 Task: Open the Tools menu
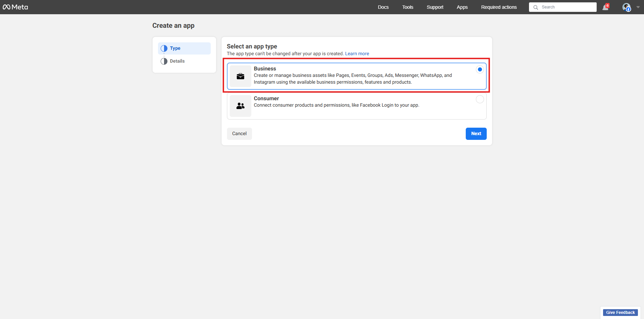408,7
